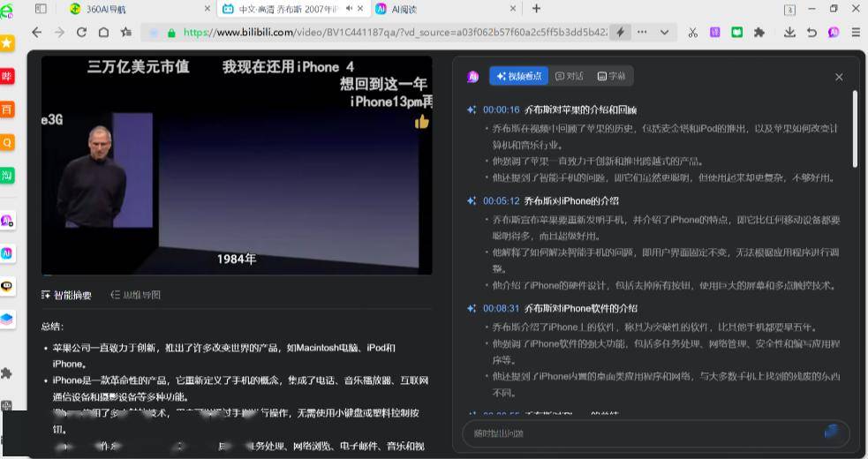This screenshot has height=459, width=868.
Task: Send the question with blue send button
Action: [x=831, y=433]
